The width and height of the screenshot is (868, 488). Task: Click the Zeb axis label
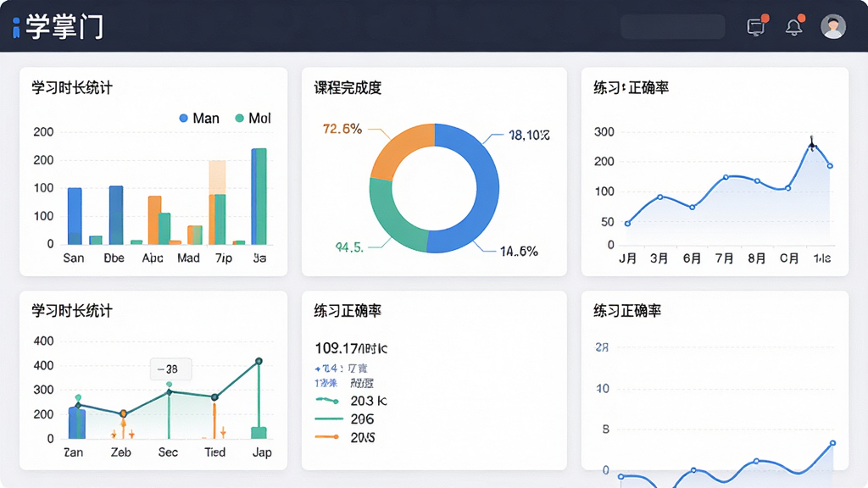120,452
